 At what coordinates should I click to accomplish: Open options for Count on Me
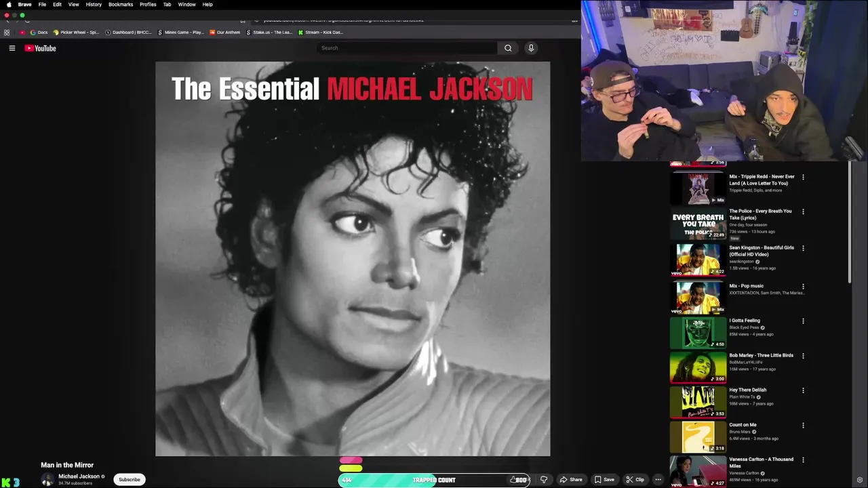click(803, 426)
